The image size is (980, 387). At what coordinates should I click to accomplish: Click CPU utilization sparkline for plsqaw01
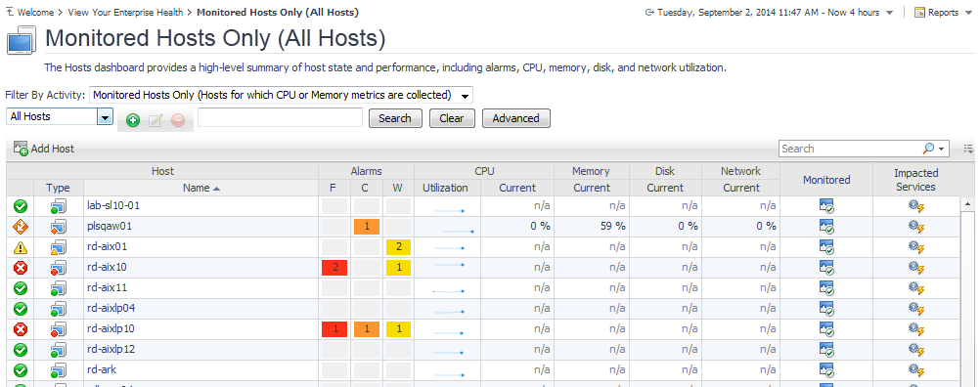click(459, 231)
